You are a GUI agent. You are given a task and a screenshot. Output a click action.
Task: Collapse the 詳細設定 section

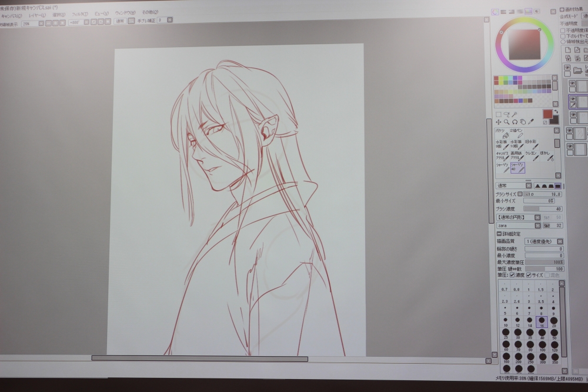(x=499, y=234)
